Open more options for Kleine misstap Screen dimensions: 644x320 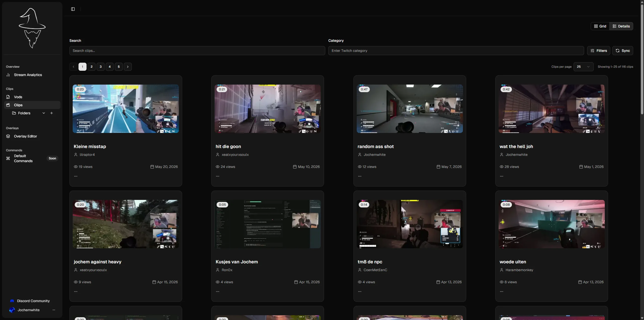coord(76,176)
